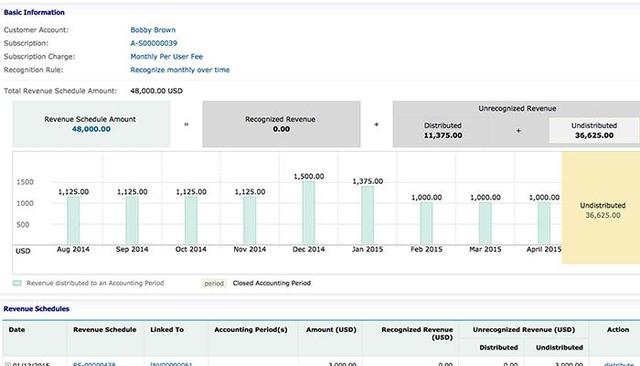640x366 pixels.
Task: Select the Distributed 11,375.00 box
Action: pyautogui.click(x=443, y=131)
